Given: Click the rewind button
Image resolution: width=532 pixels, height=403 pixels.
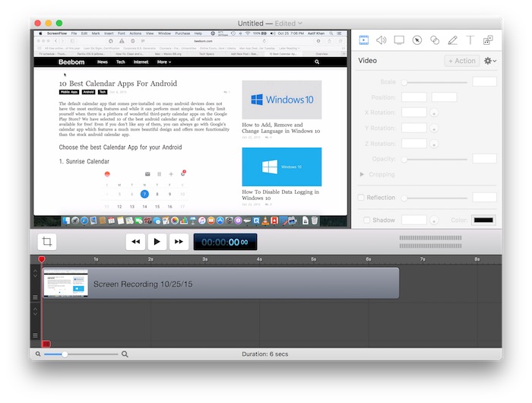Looking at the screenshot, I should tap(136, 242).
